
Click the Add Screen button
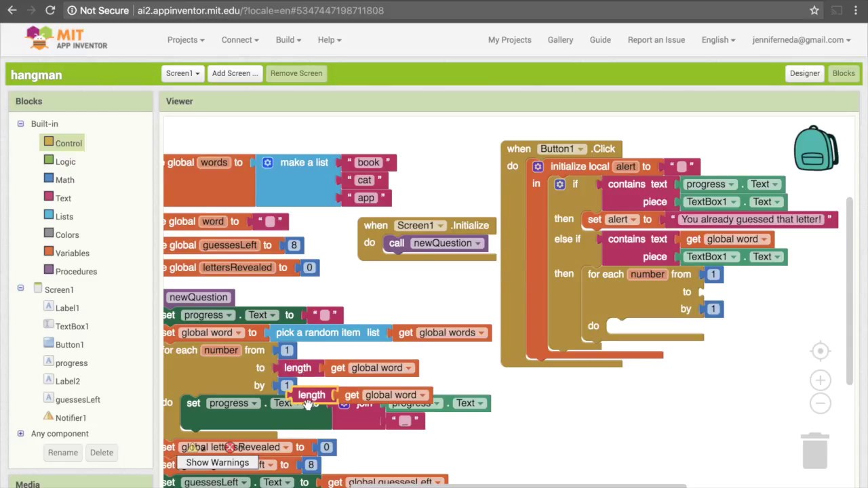[x=235, y=73]
